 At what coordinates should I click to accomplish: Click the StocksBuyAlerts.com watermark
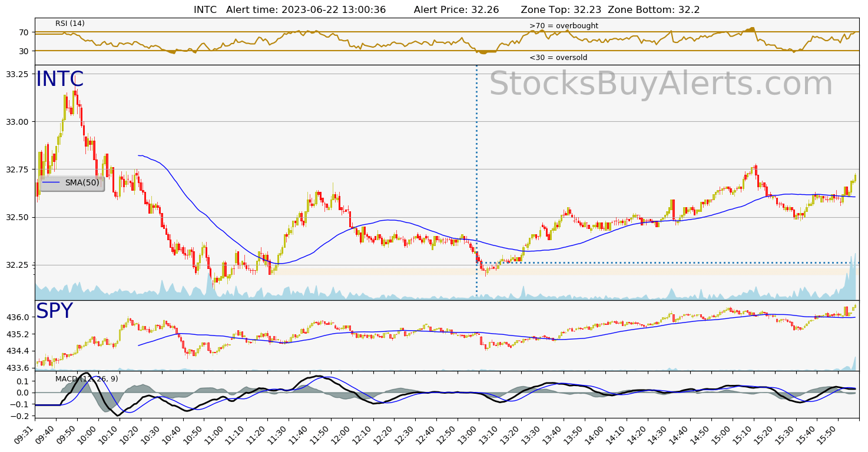point(661,84)
